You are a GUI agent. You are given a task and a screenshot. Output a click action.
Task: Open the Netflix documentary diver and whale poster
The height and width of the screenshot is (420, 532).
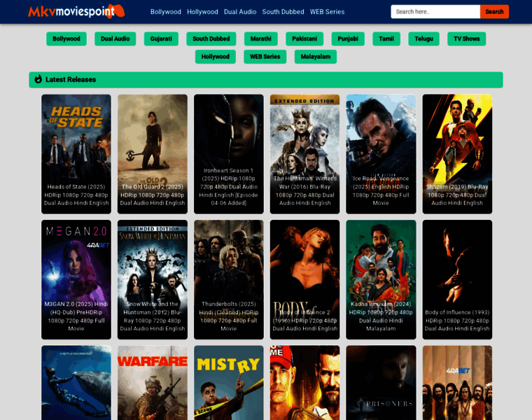[76, 383]
